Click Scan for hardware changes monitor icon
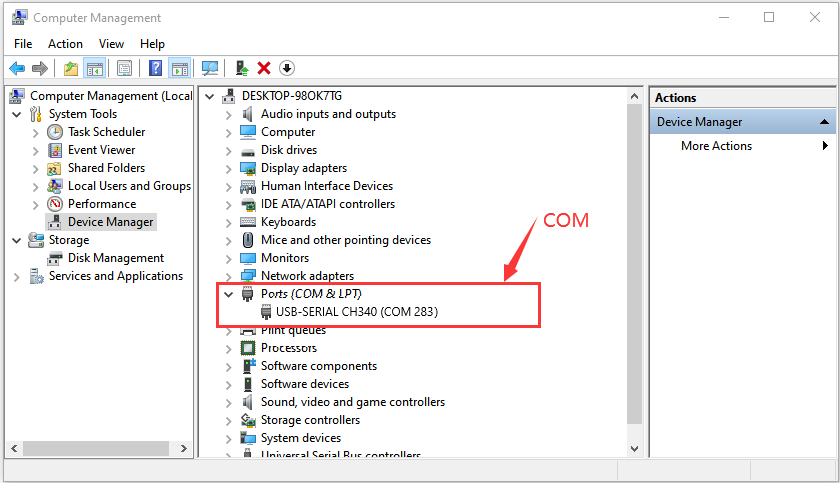840x483 pixels. tap(209, 68)
